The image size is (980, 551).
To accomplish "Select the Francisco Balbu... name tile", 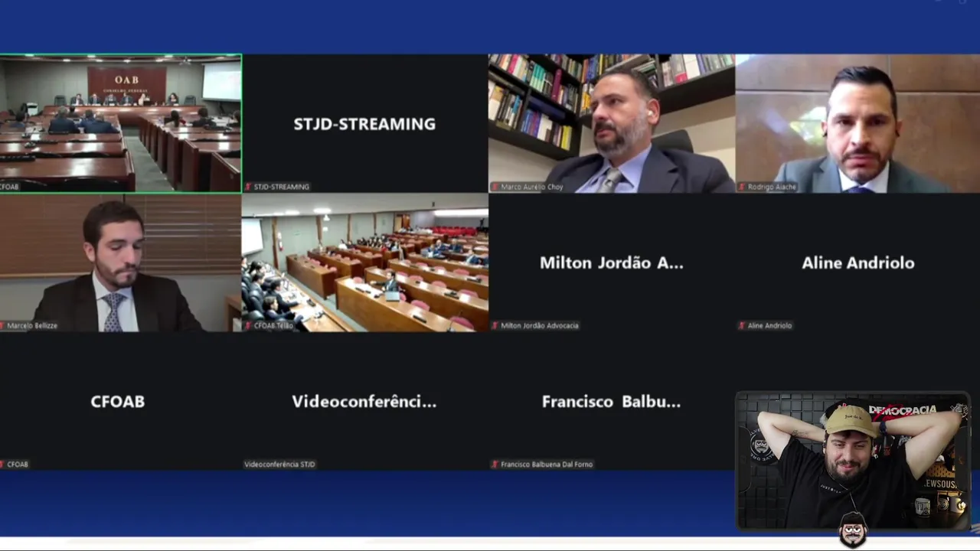I will pos(612,401).
